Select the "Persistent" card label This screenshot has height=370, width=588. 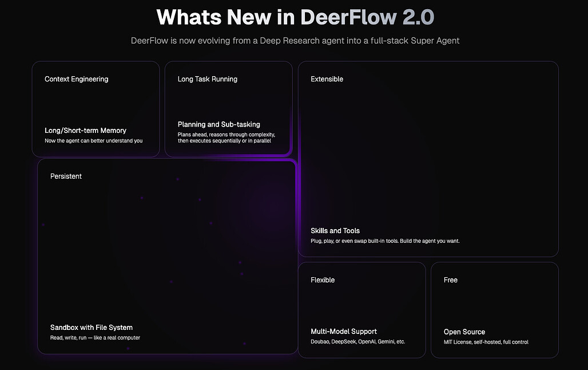click(x=66, y=176)
